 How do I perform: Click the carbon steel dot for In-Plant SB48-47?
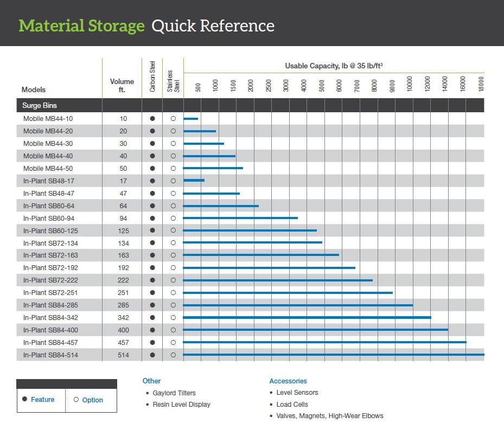tap(152, 194)
